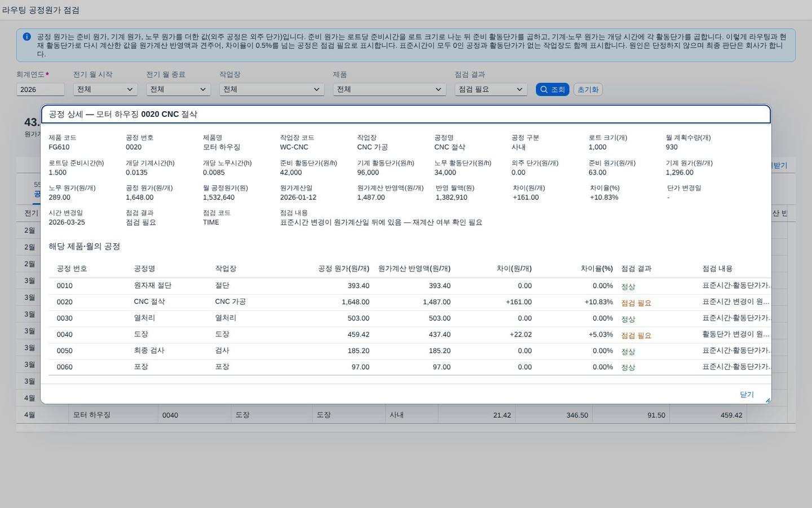Click the 월 계획수량 value 930
Image resolution: width=812 pixels, height=508 pixels.
(672, 147)
